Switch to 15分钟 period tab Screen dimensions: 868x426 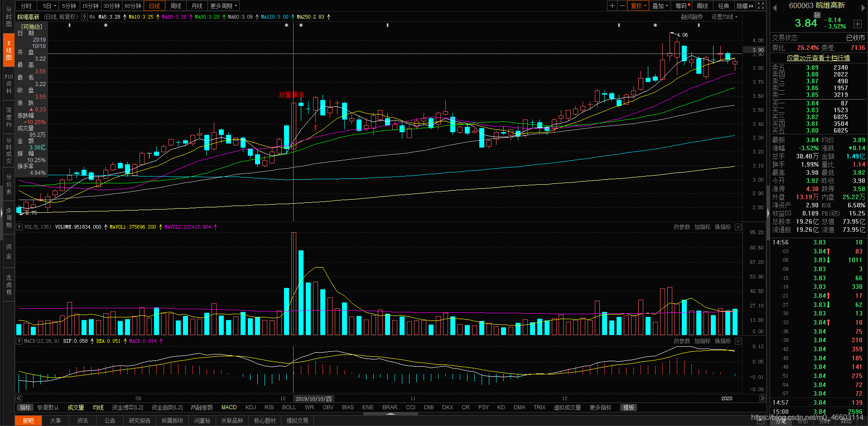(90, 6)
